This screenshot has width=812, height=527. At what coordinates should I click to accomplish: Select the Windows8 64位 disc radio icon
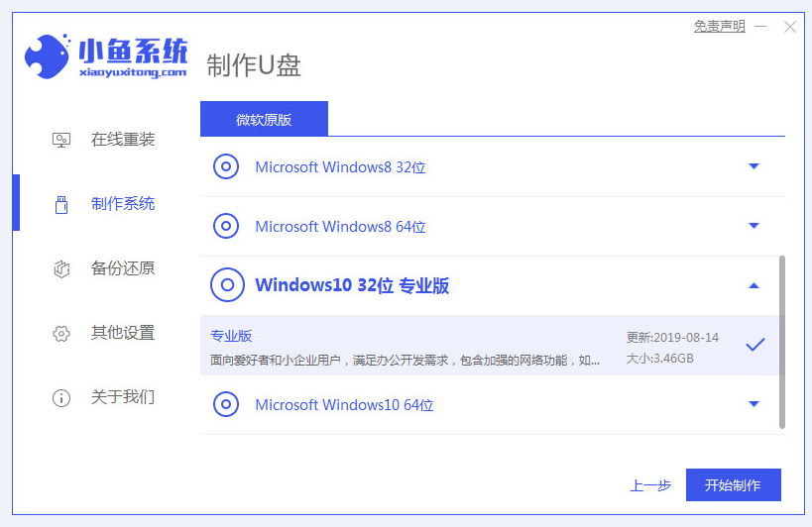tap(226, 226)
